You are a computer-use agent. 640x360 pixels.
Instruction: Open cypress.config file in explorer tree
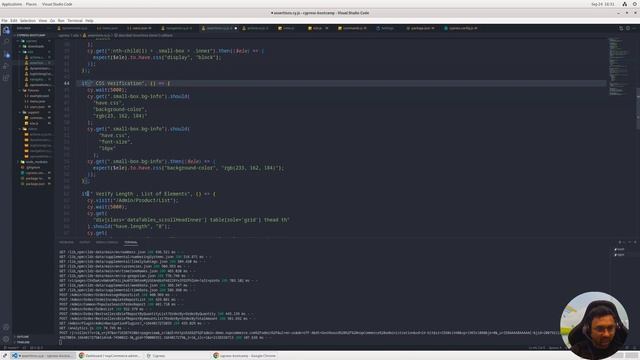[x=35, y=173]
